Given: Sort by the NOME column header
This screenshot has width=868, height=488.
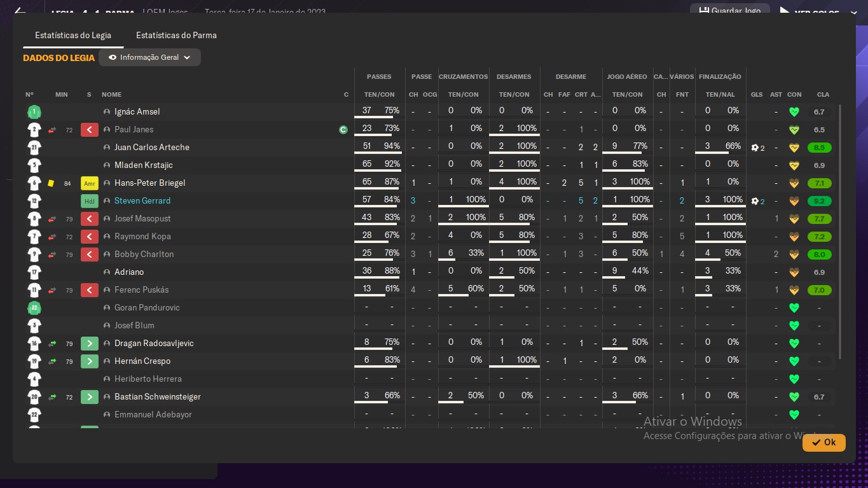Looking at the screenshot, I should (111, 95).
